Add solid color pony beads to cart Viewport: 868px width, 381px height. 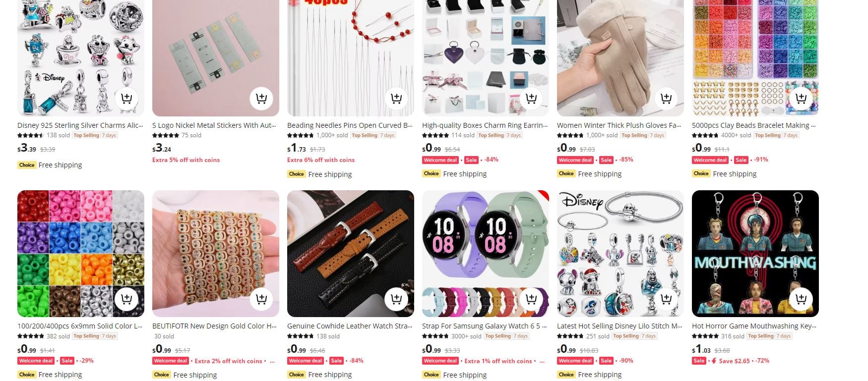pyautogui.click(x=126, y=299)
